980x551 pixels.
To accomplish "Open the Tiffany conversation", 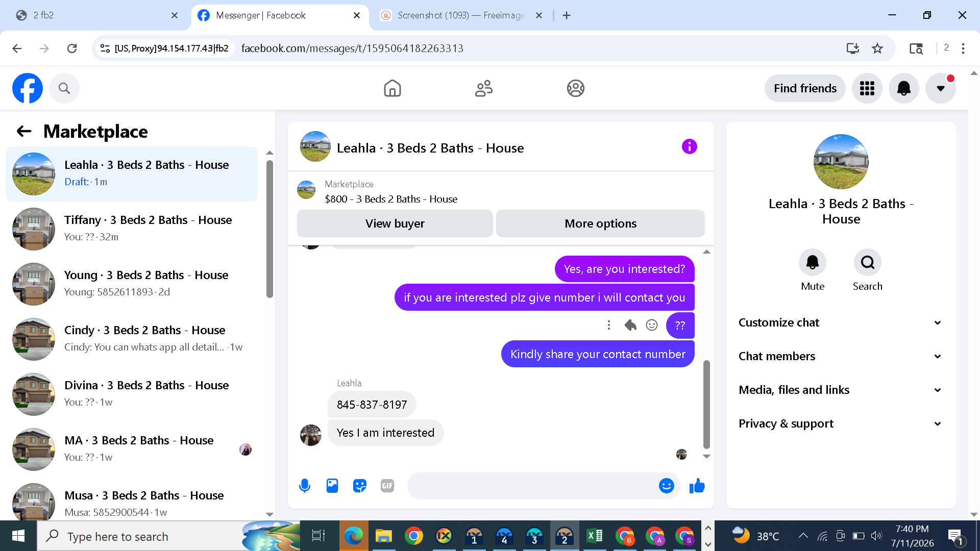I will tap(132, 229).
